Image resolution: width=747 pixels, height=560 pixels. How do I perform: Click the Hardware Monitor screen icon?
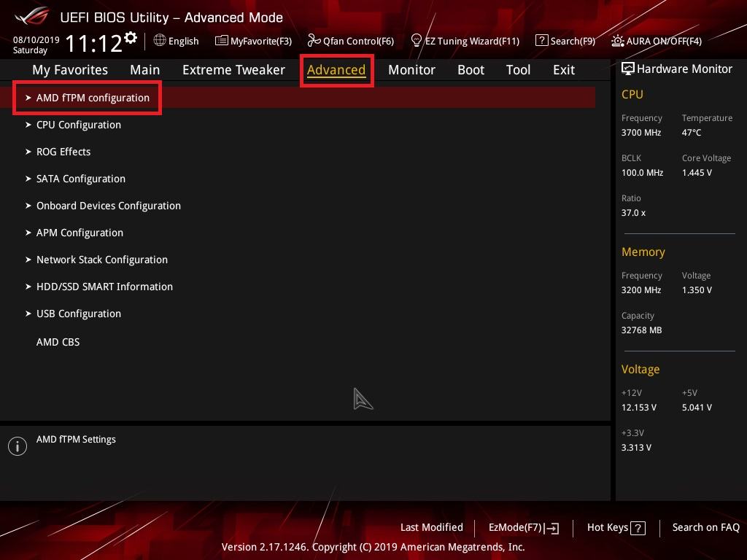tap(628, 69)
